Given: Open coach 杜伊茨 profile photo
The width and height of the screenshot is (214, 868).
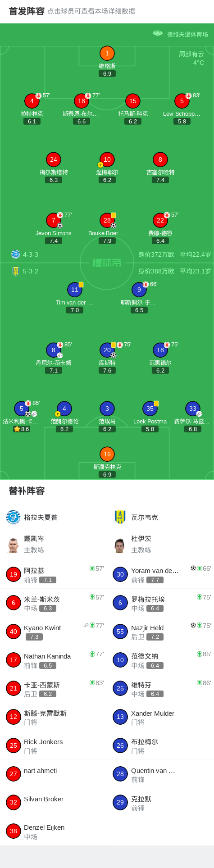Looking at the screenshot, I should pyautogui.click(x=120, y=545).
